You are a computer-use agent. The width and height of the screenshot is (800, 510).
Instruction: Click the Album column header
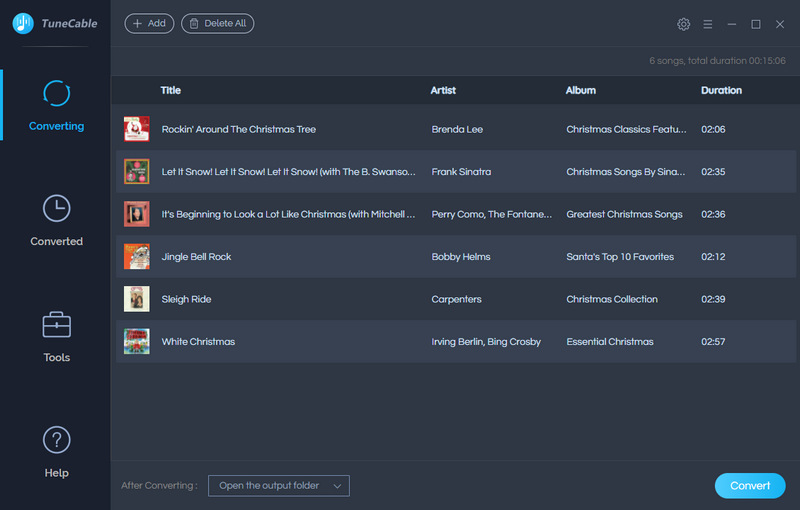(580, 90)
